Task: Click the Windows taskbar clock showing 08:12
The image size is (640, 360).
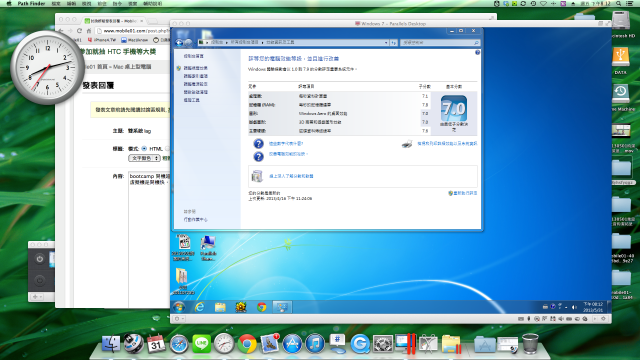Action: [593, 307]
